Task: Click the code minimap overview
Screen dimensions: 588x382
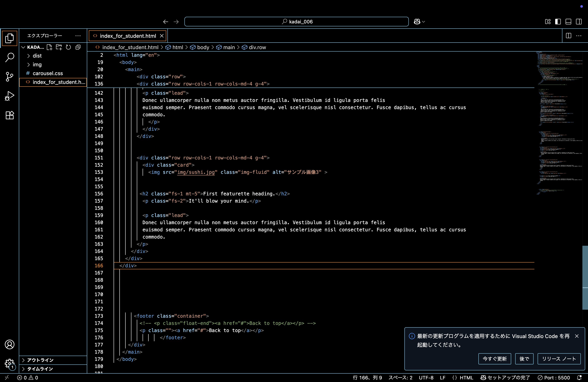Action: pos(559,123)
